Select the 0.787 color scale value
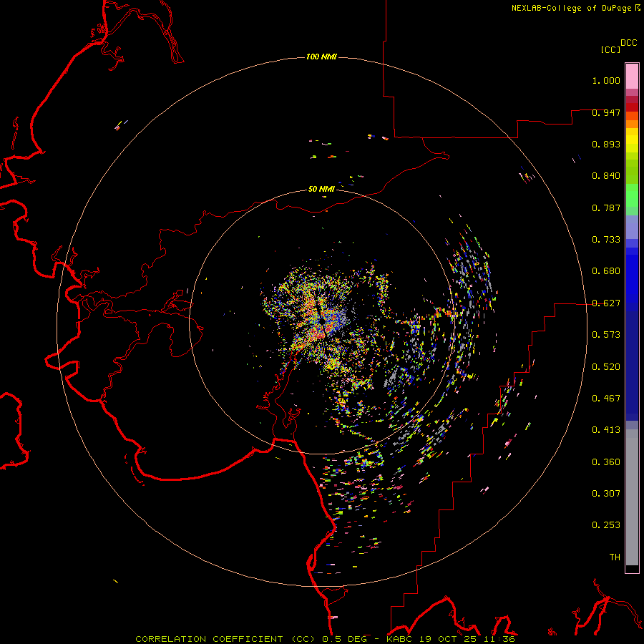Image resolution: width=644 pixels, height=644 pixels. coord(606,208)
